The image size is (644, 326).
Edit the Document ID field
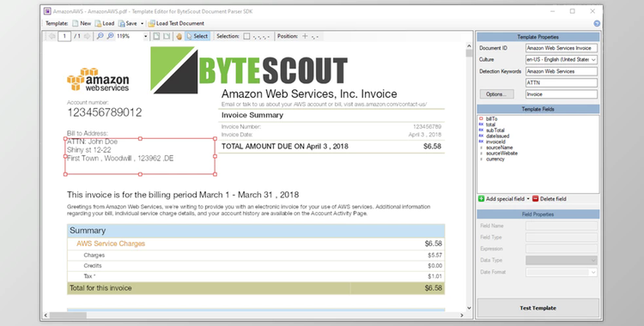point(561,48)
